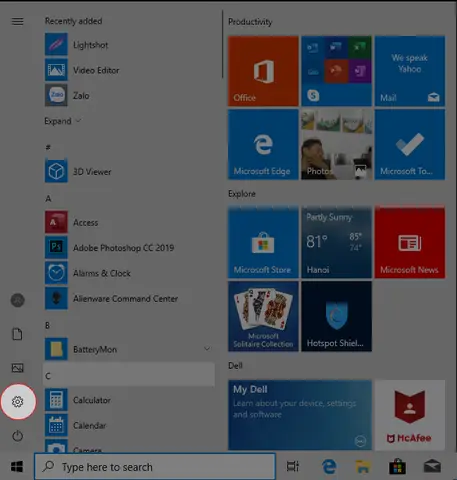Open the Pictures icon in Start sidebar
Viewport: 457px width, 480px height.
[x=18, y=368]
